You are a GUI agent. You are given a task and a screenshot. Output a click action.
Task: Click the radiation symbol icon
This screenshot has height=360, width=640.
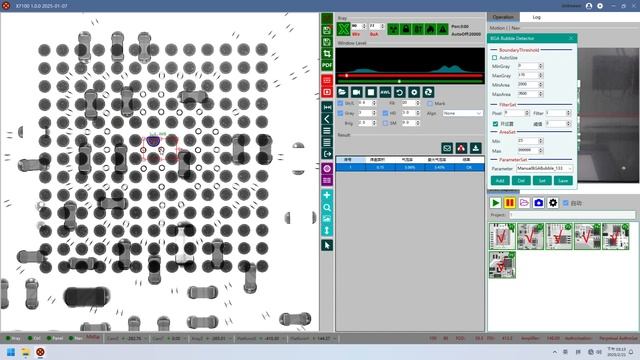[x=393, y=29]
